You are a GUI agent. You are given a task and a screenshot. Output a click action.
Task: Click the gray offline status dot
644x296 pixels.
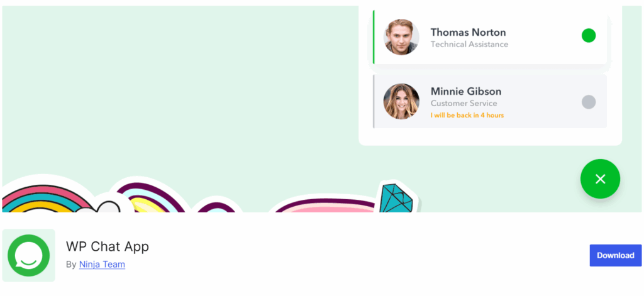coord(588,102)
